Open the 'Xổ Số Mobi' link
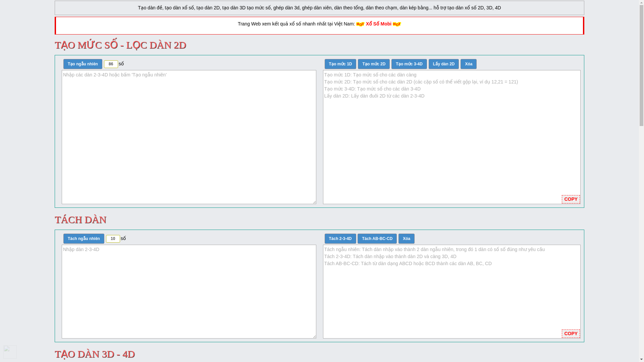This screenshot has height=362, width=644. (378, 24)
